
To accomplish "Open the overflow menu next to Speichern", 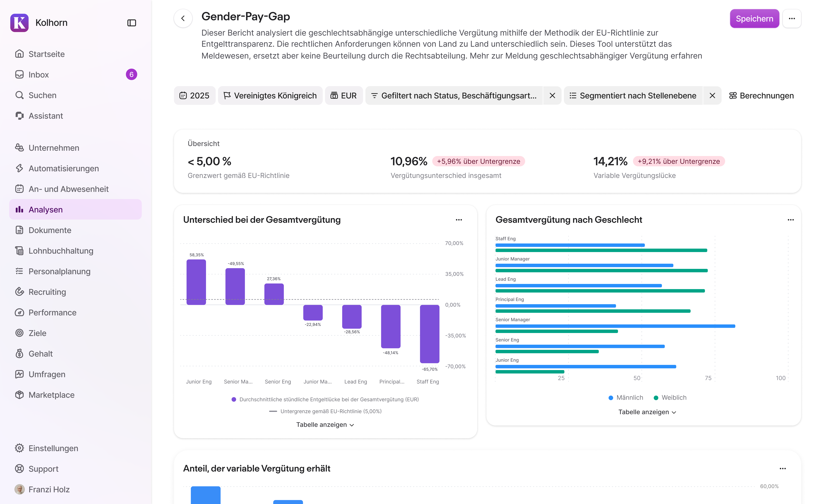I will tap(792, 18).
